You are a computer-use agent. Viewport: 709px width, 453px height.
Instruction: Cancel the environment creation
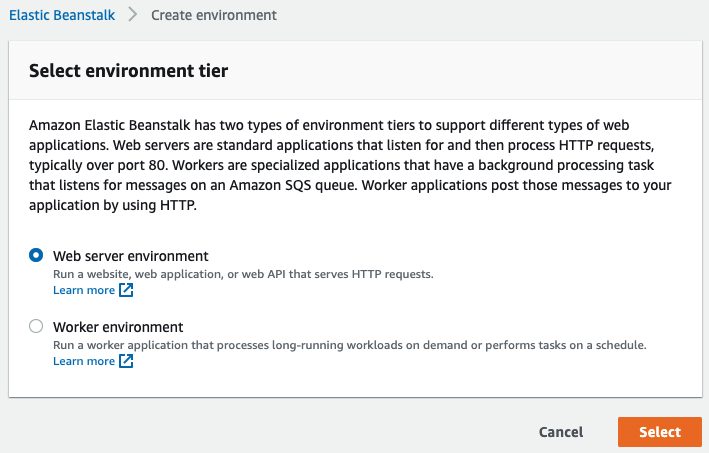click(x=561, y=432)
